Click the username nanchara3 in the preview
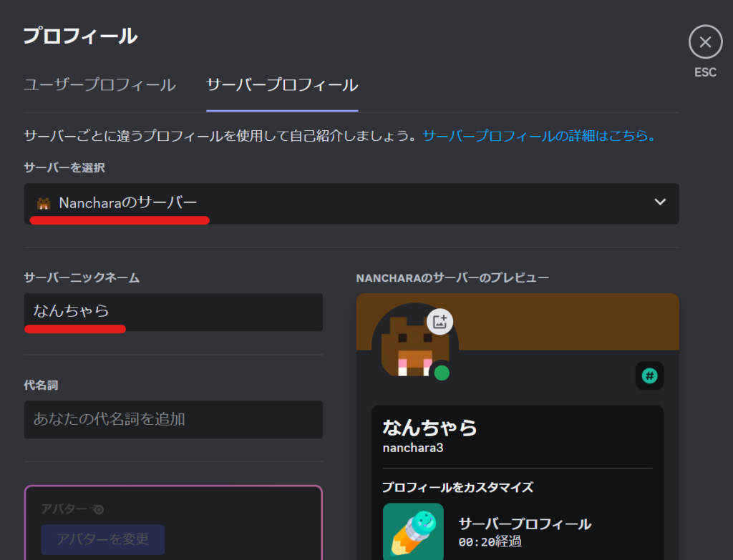733x560 pixels. (413, 447)
